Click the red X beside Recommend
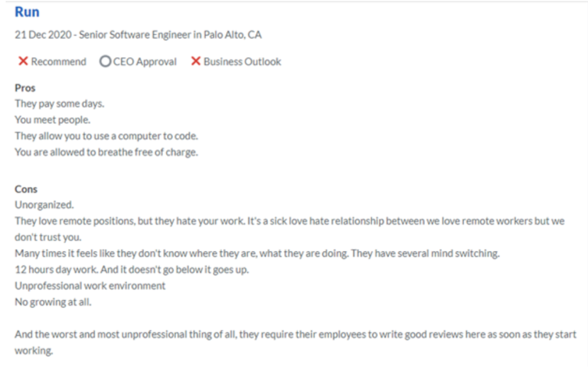The width and height of the screenshot is (588, 378). tap(23, 61)
